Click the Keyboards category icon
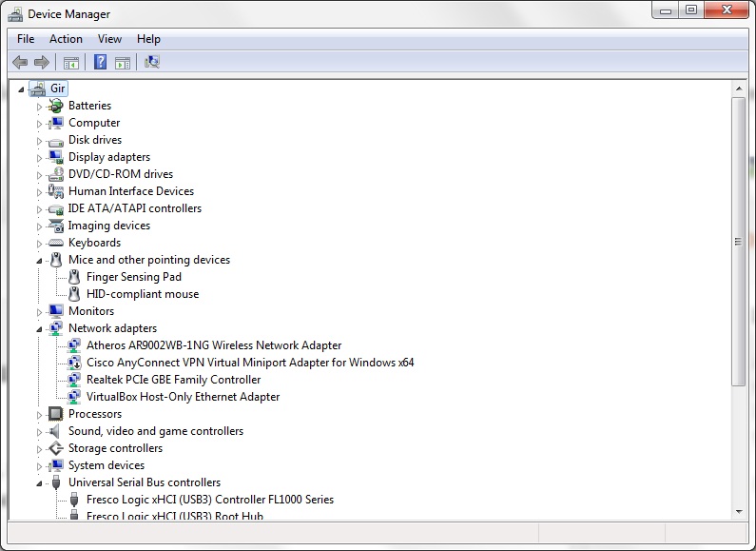The width and height of the screenshot is (756, 551). click(x=56, y=243)
